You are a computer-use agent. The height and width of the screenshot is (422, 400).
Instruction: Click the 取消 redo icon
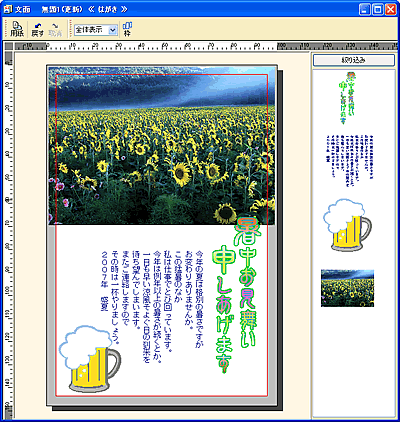[x=55, y=29]
